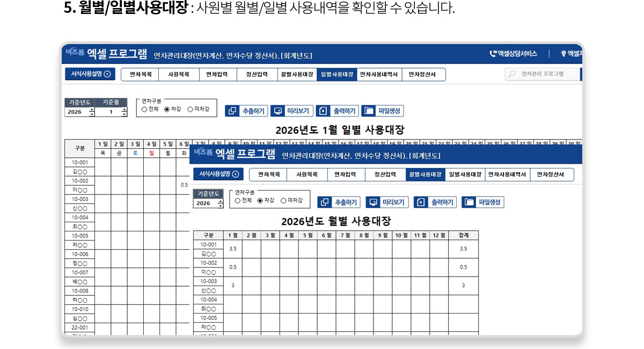Click 10-007 cell in daily ledger table
This screenshot has width=644, height=349.
pos(80,272)
